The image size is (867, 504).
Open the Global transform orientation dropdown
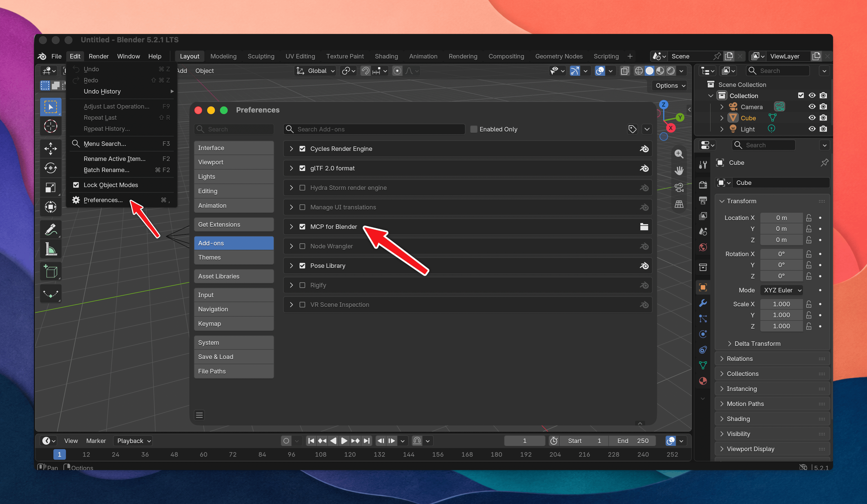[x=315, y=71]
